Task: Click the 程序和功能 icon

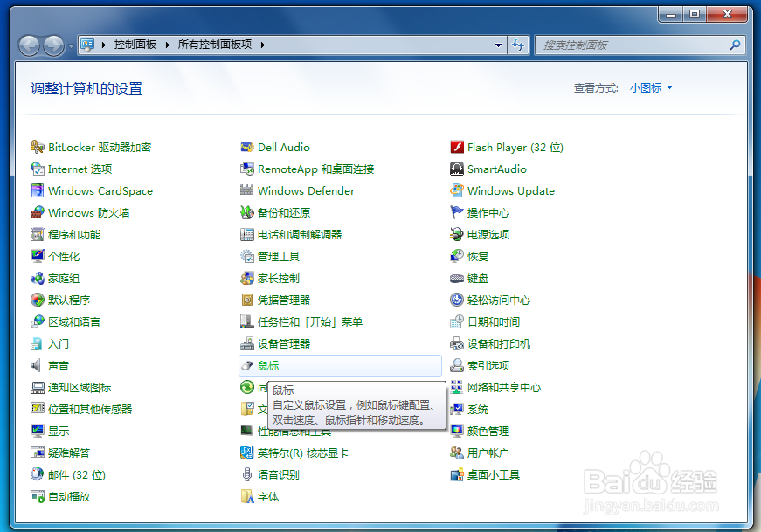Action: pos(38,234)
